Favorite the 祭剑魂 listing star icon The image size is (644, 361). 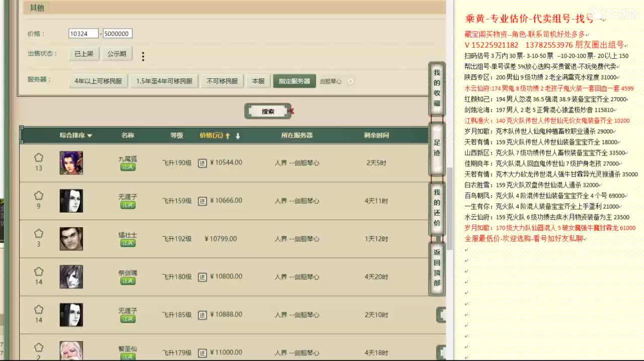pyautogui.click(x=39, y=272)
